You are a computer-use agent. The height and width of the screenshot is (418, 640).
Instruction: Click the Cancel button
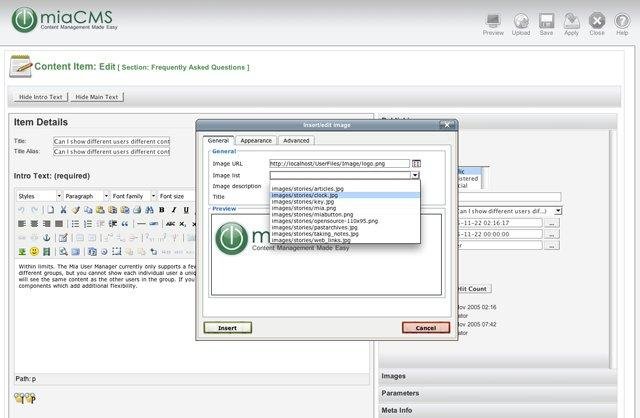426,328
